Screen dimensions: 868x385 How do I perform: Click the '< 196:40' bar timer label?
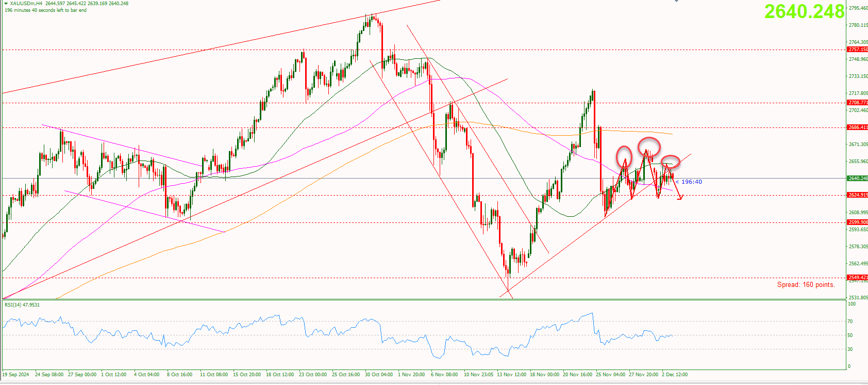[x=689, y=182]
